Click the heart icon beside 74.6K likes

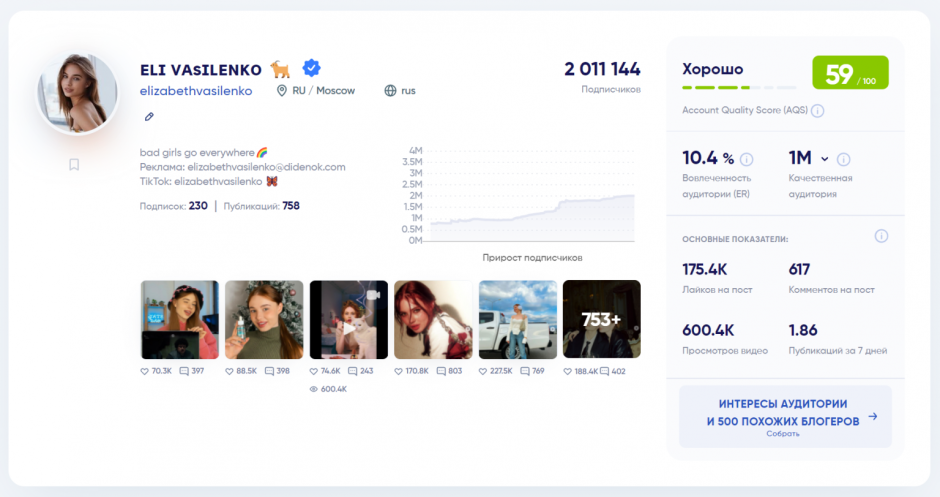314,372
